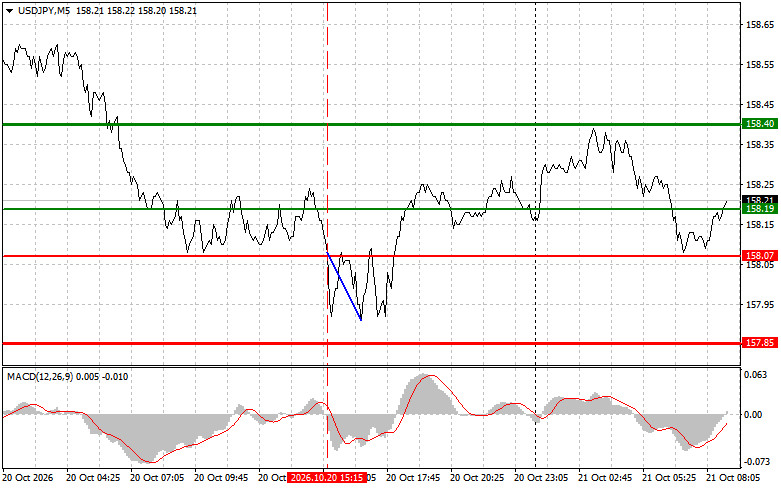Click the 20 Oct 23:05 time label

click(x=541, y=478)
